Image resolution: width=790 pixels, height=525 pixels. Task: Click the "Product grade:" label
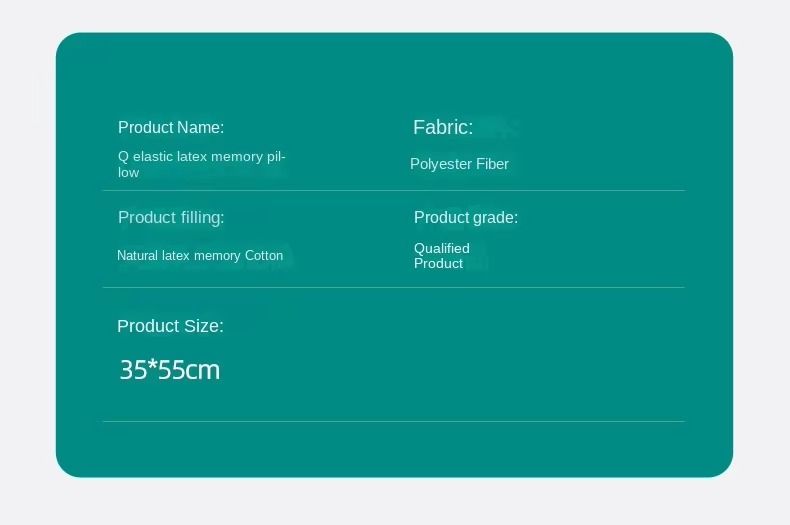pos(466,217)
